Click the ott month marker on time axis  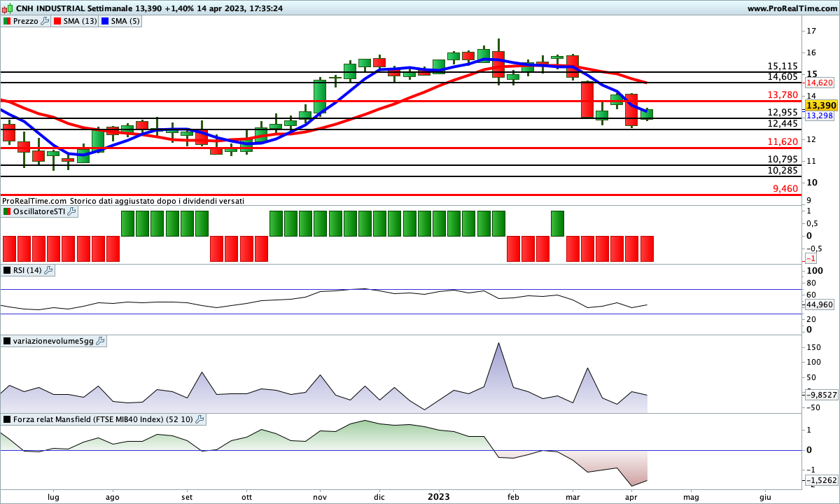tap(246, 497)
